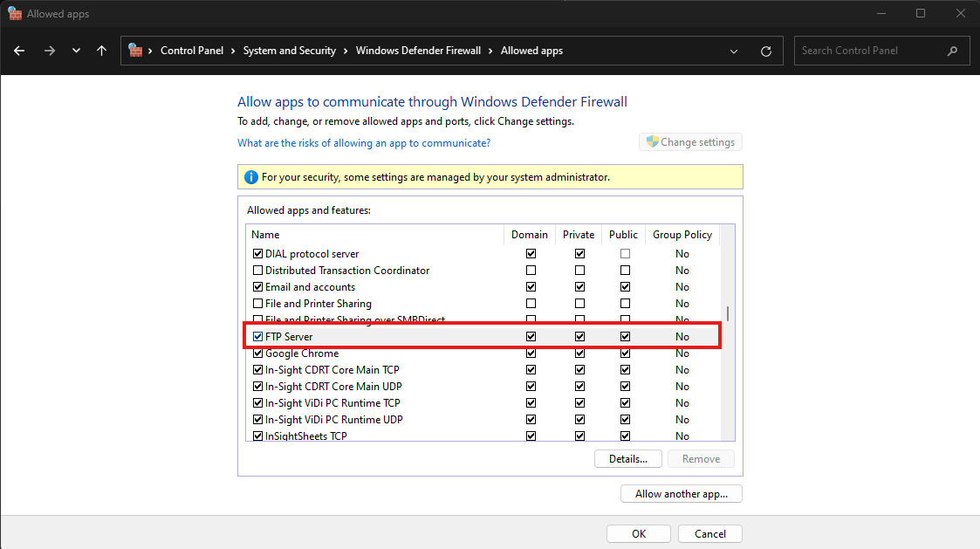980x549 pixels.
Task: Open Recent locations chevron dropdown
Action: pos(76,51)
